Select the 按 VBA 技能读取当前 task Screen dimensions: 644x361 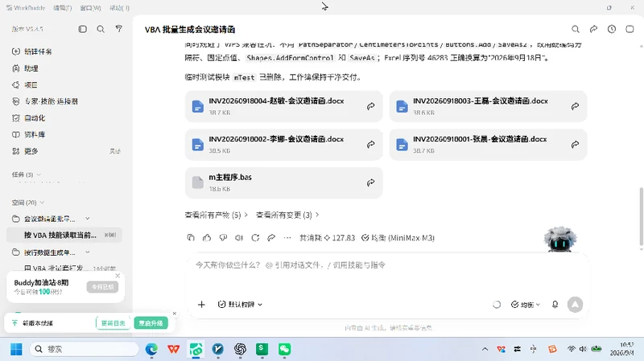(64, 235)
